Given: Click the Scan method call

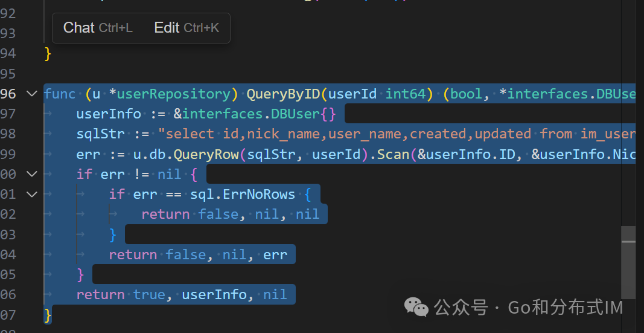Looking at the screenshot, I should pyautogui.click(x=394, y=154).
